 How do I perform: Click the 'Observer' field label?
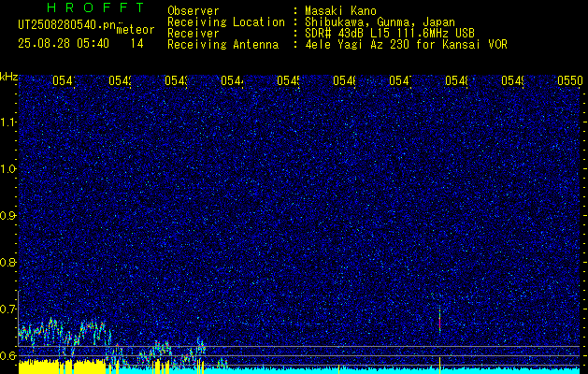[194, 11]
